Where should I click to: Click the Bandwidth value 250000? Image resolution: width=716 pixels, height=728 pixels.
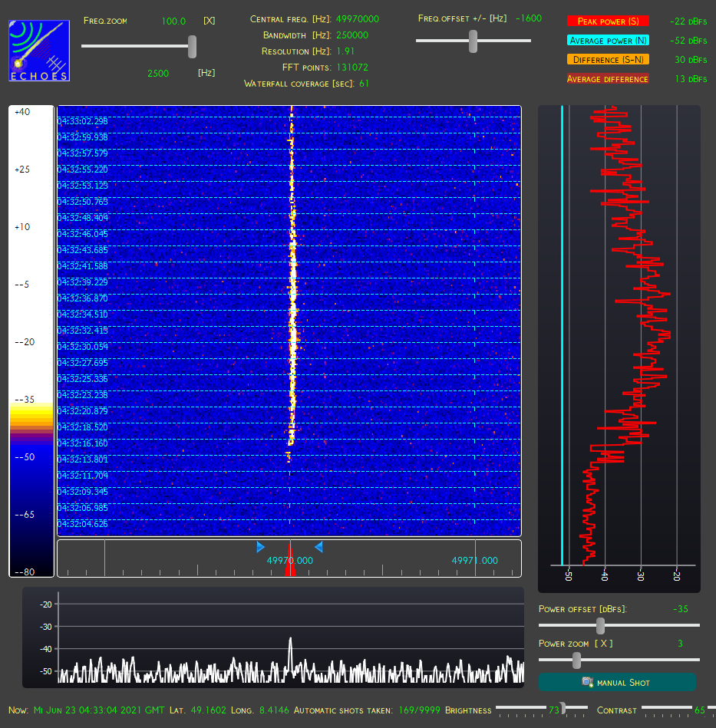pos(352,35)
